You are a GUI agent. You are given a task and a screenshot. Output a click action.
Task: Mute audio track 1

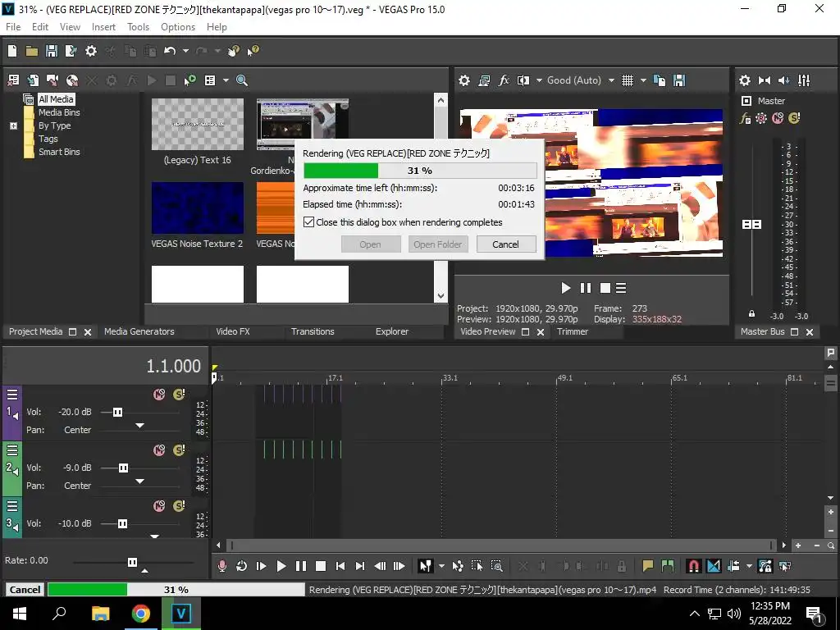pyautogui.click(x=159, y=395)
